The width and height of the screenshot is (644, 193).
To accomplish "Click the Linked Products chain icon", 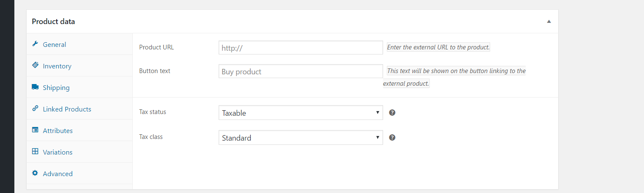I will coord(35,109).
